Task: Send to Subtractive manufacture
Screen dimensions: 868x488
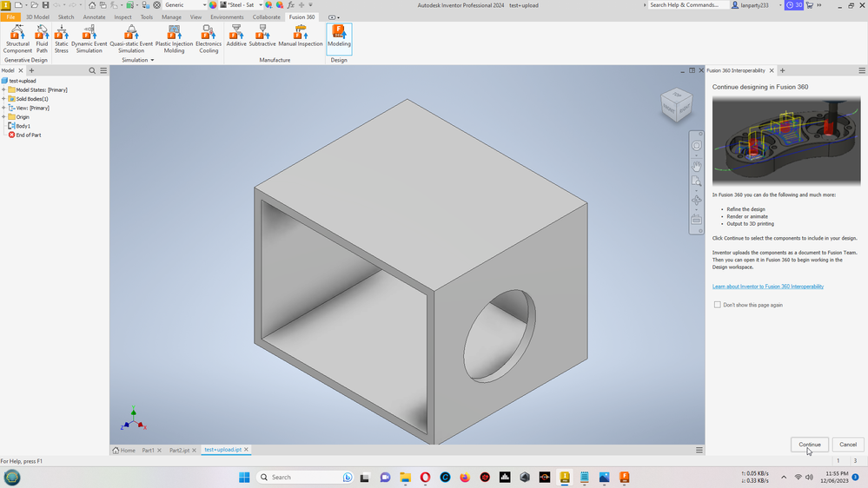Action: click(262, 36)
